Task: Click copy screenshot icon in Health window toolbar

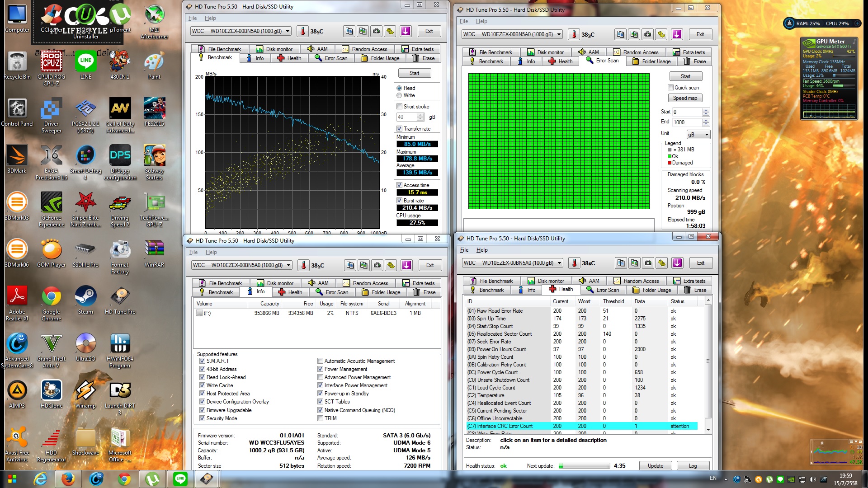Action: [x=635, y=263]
